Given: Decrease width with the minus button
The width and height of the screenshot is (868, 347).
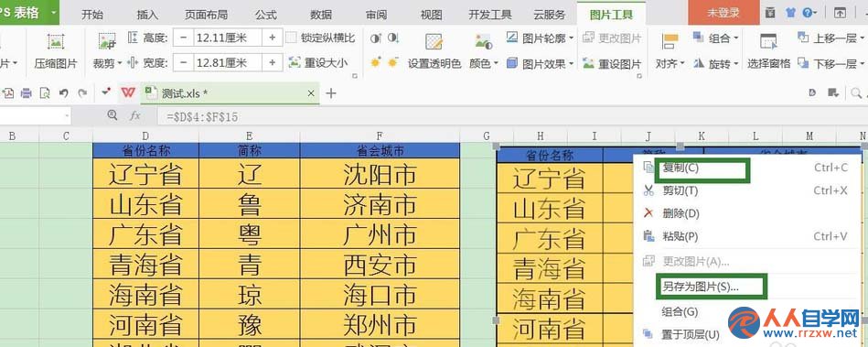Looking at the screenshot, I should tap(183, 62).
